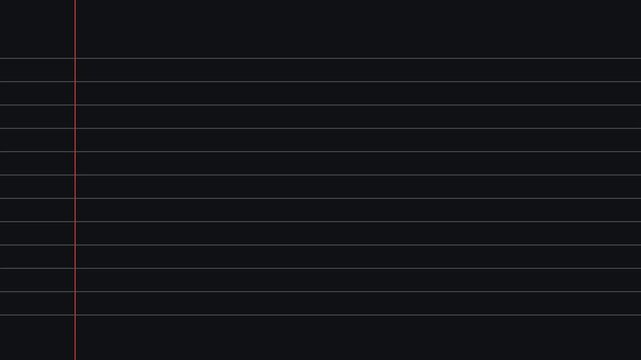This screenshot has height=360, width=641.
Task: Click the last writing row above bottom ruled line
Action: click(x=359, y=304)
